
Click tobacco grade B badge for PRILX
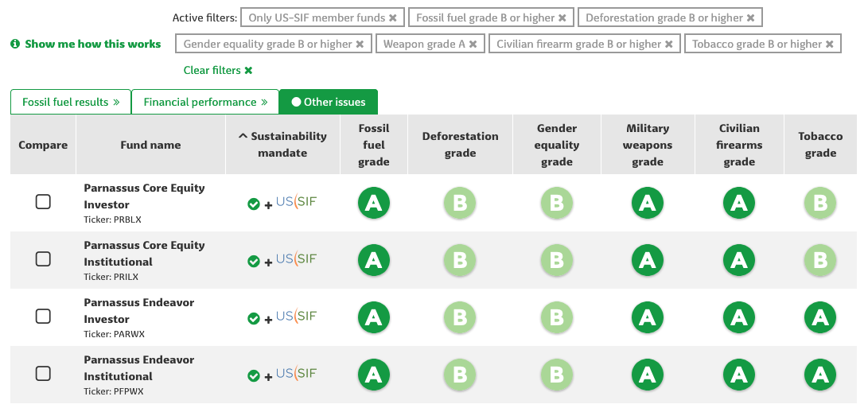pyautogui.click(x=819, y=260)
